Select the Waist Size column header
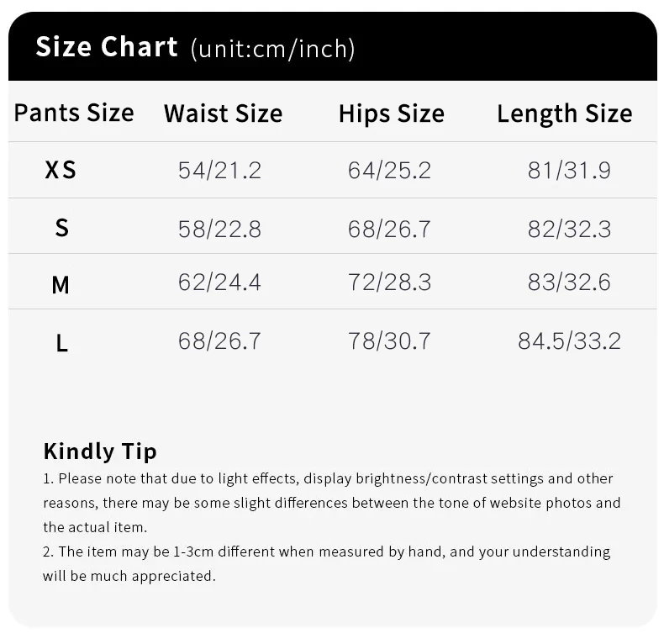 223,113
